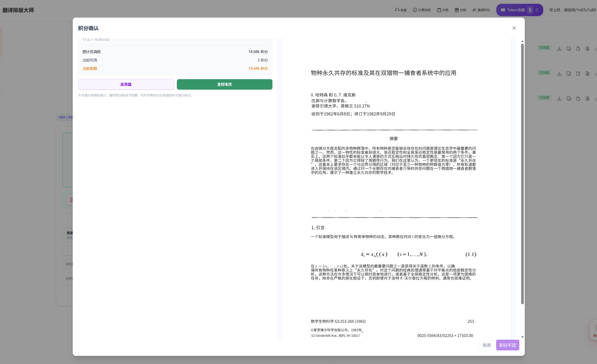Click 0025-5564/83/02253 + 17$03.00 code

(x=445, y=336)
